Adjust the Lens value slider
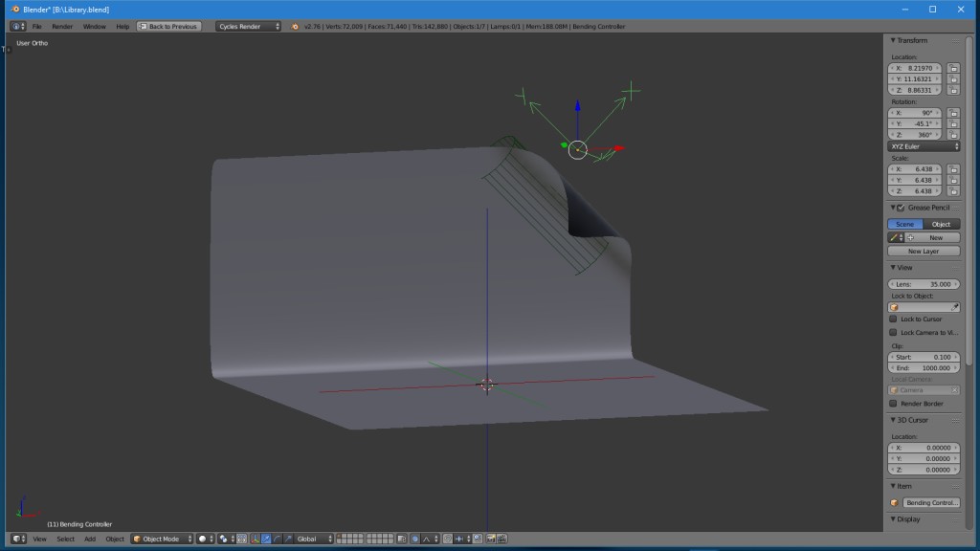Image resolution: width=980 pixels, height=551 pixels. pos(923,283)
